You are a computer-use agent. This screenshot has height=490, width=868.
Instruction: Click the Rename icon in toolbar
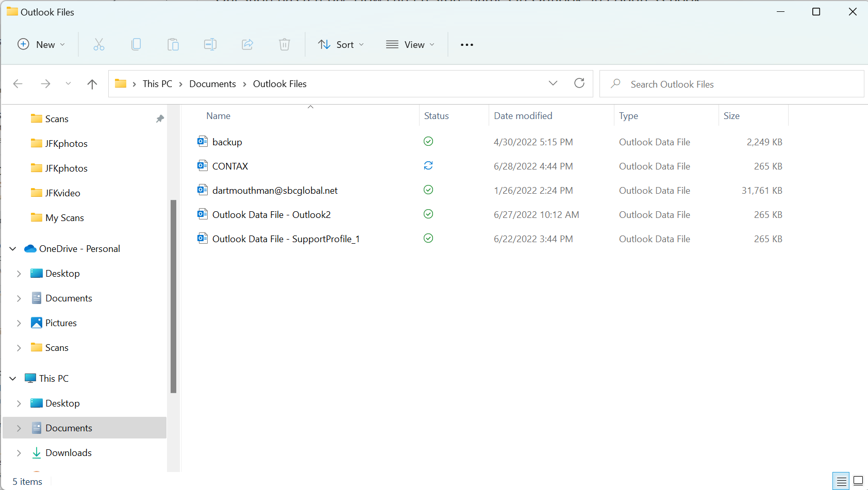[x=210, y=45]
